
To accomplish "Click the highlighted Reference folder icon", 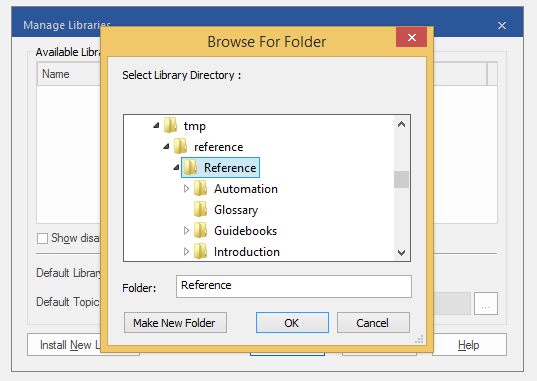I will (190, 167).
